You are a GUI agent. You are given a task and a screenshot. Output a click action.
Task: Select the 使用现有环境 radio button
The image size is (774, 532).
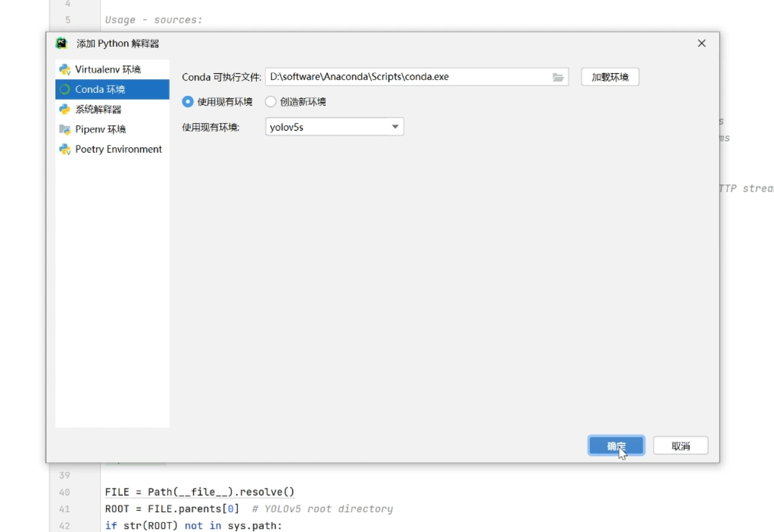pos(187,101)
